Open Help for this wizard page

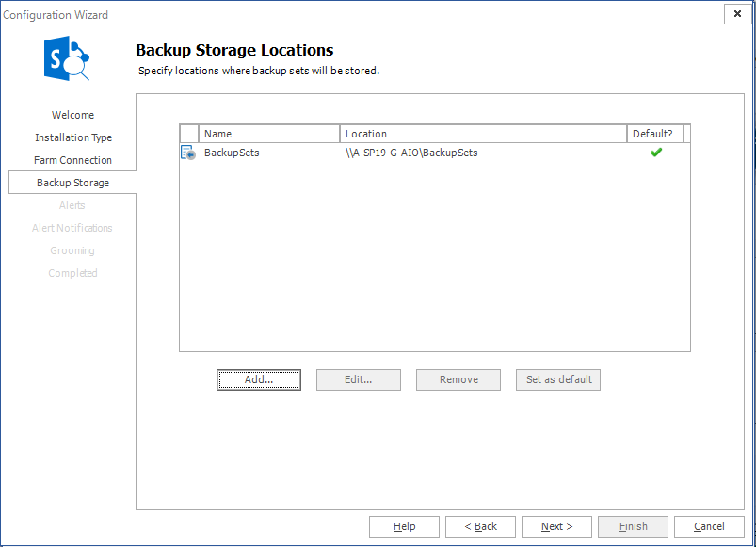pyautogui.click(x=404, y=526)
